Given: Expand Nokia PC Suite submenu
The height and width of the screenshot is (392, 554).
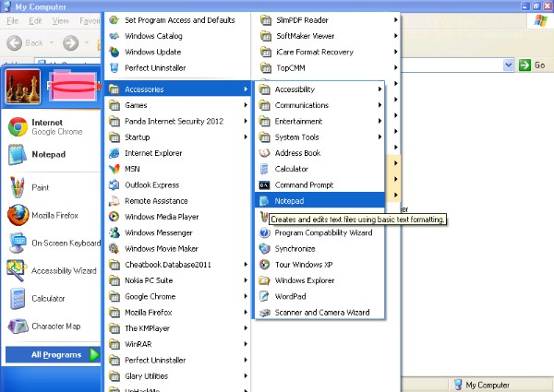Looking at the screenshot, I should [x=246, y=280].
